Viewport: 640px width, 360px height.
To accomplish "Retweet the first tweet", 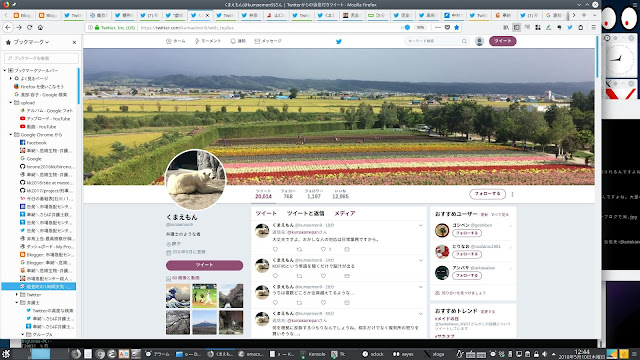I will click(299, 249).
